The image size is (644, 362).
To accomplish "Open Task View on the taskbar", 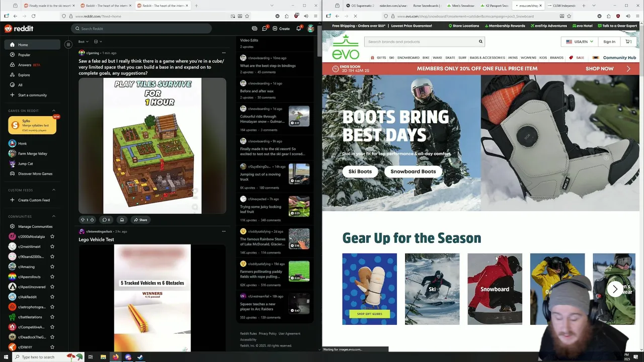I will [91, 357].
